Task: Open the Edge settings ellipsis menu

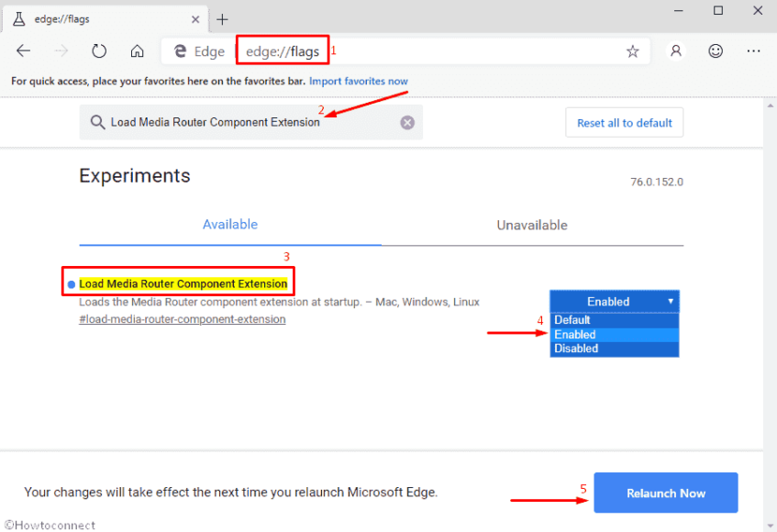Action: [755, 50]
